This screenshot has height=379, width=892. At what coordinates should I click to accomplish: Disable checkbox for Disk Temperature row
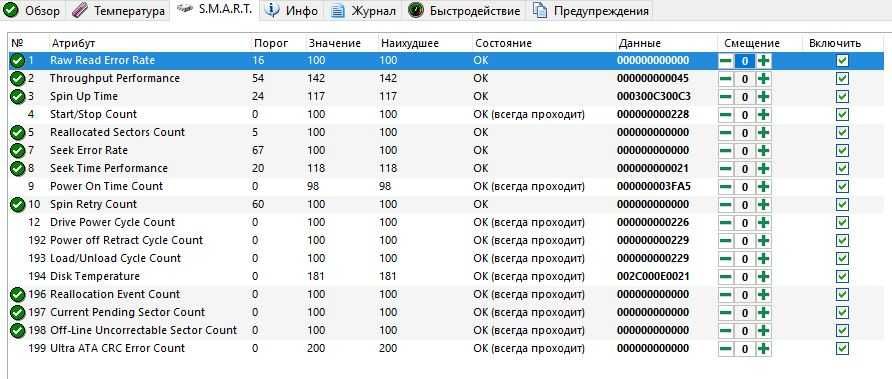pos(843,277)
